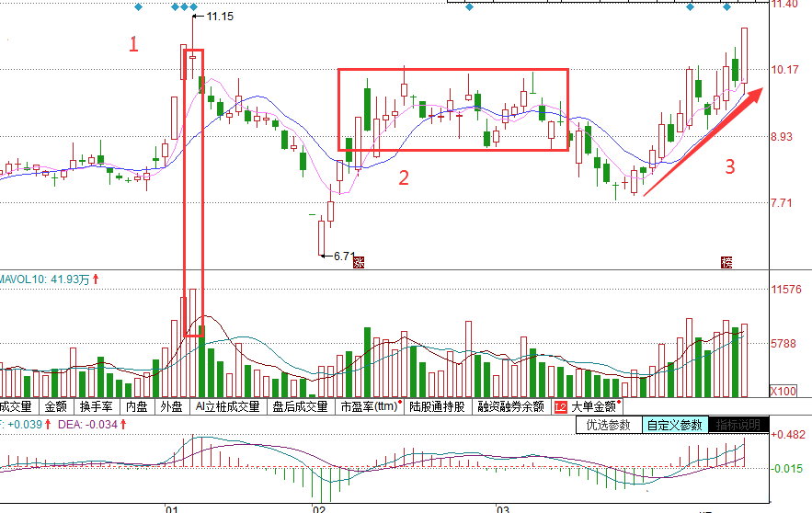The image size is (812, 513).
Task: Click the red 榜 marker at chart bottom right
Action: pyautogui.click(x=726, y=262)
